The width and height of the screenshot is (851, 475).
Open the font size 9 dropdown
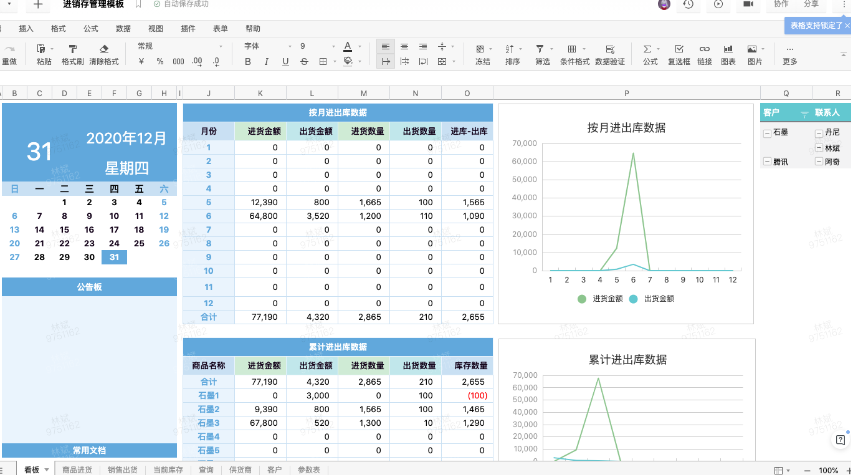tap(317, 47)
